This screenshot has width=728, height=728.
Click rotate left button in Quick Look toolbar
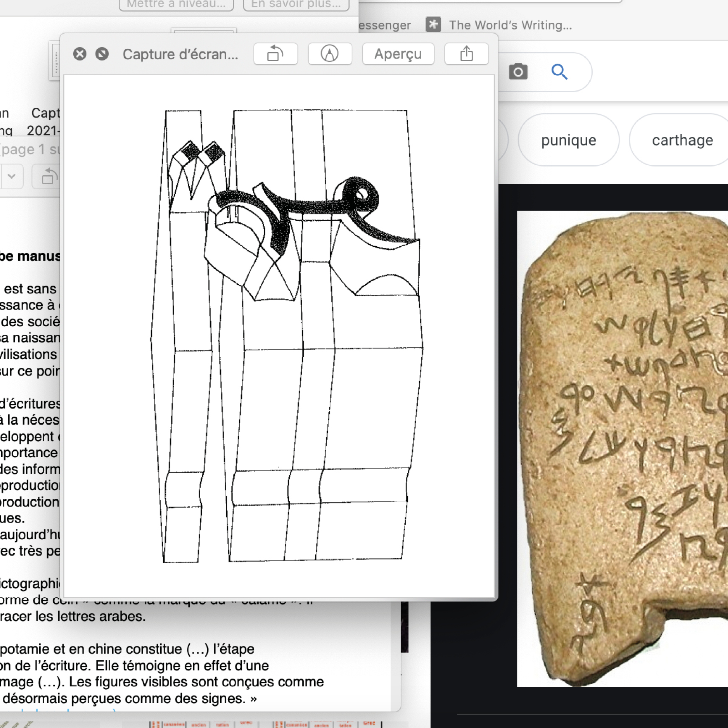[275, 54]
